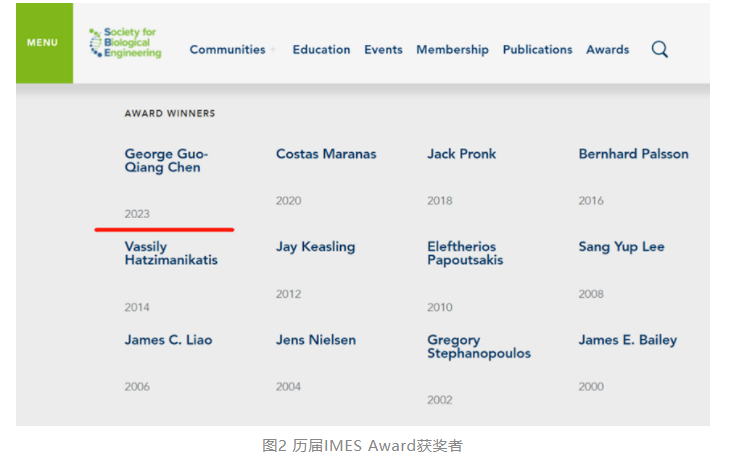
Task: Open Gregory Stephanopoulos winner link
Action: (479, 346)
